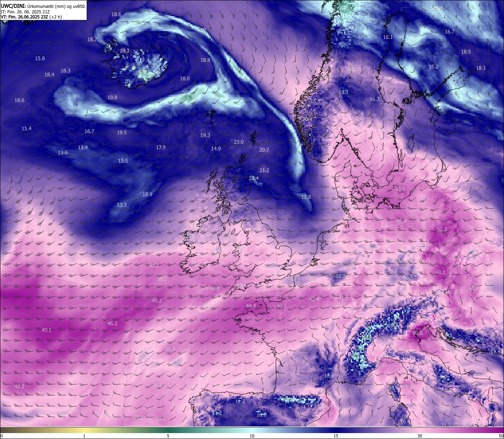Click the value 15.4 near the left edge

click(x=26, y=128)
